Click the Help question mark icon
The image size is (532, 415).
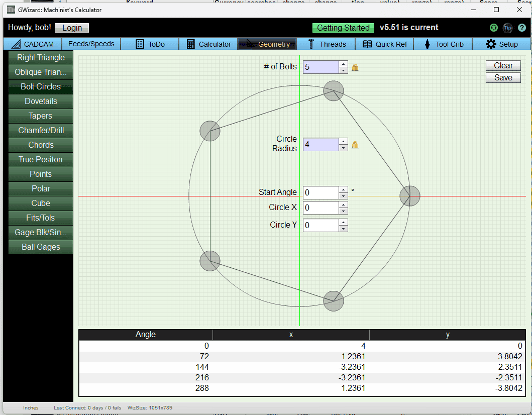pyautogui.click(x=521, y=28)
